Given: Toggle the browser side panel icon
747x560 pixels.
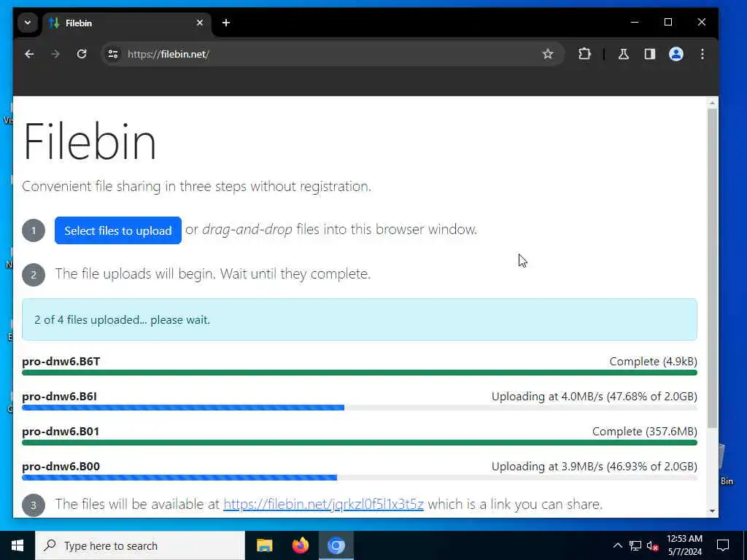Looking at the screenshot, I should click(650, 54).
